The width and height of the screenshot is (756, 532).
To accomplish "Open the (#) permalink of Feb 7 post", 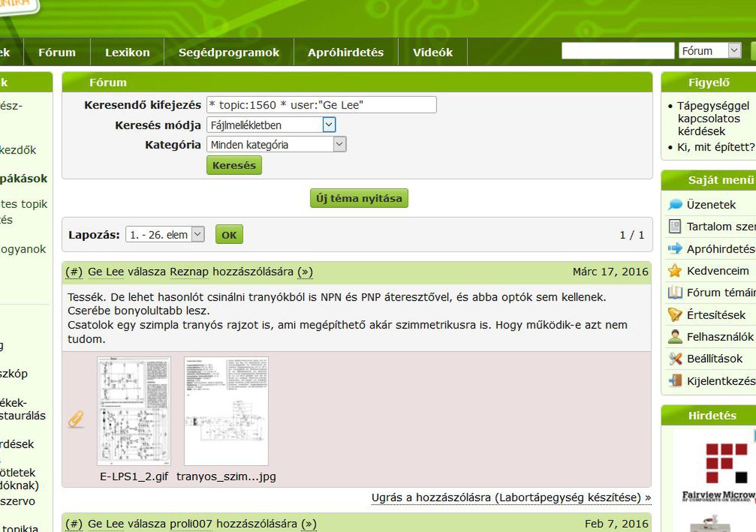I will [x=74, y=524].
